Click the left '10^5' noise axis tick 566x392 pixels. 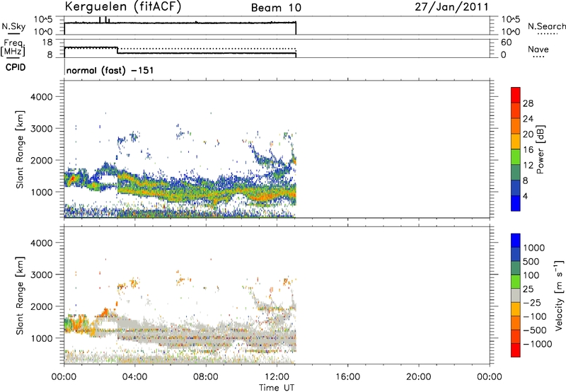[43, 20]
